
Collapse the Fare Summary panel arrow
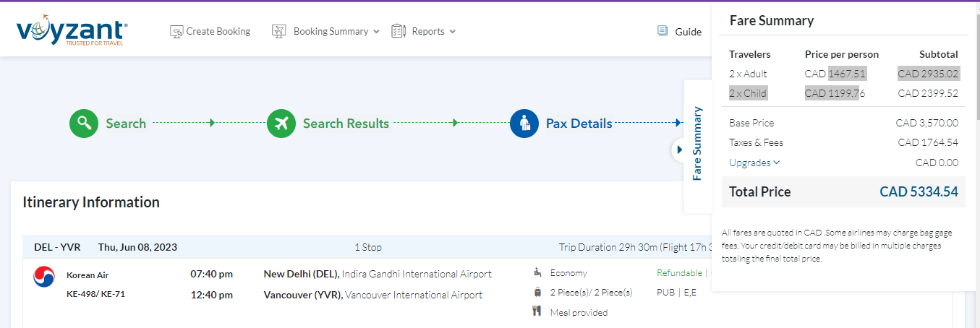pyautogui.click(x=679, y=150)
